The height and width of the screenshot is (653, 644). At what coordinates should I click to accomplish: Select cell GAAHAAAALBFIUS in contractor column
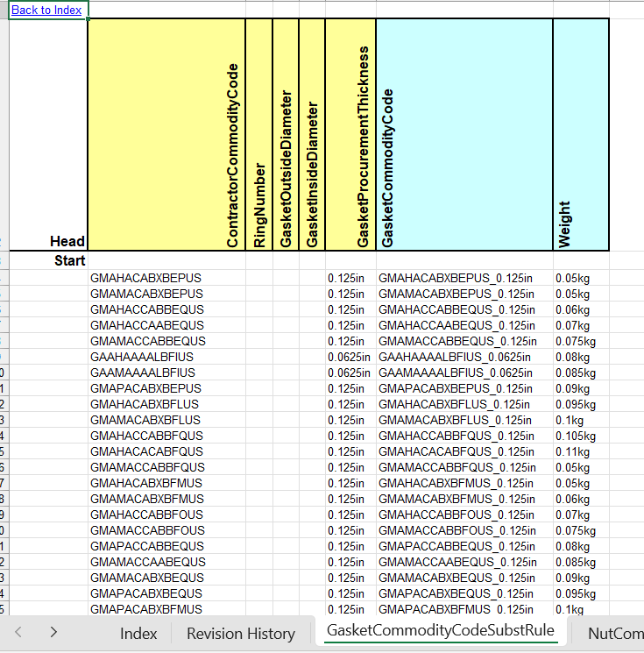point(166,358)
